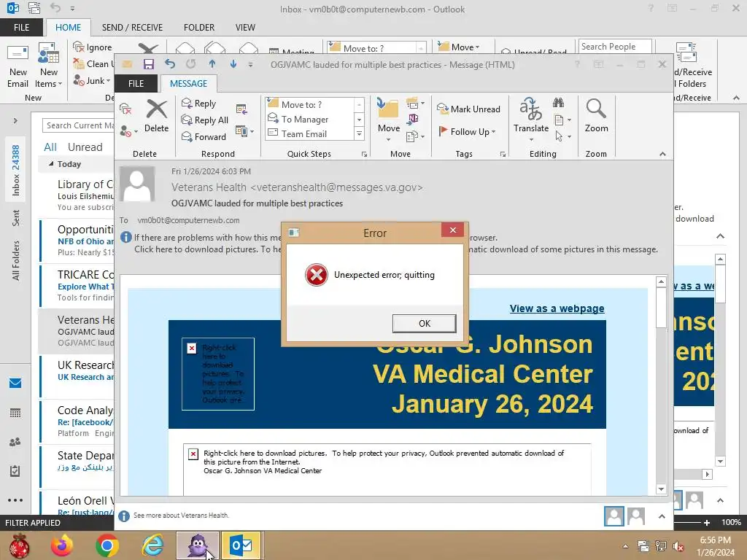Click OK in the Error dialog
The height and width of the screenshot is (560, 747).
(424, 323)
